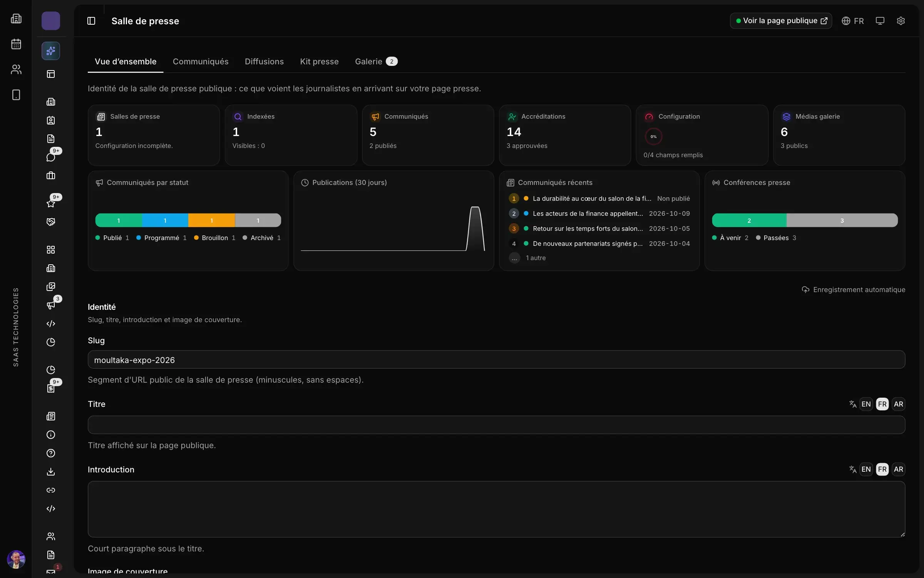Switch Introduction field to FR language
This screenshot has width=924, height=578.
(x=882, y=469)
